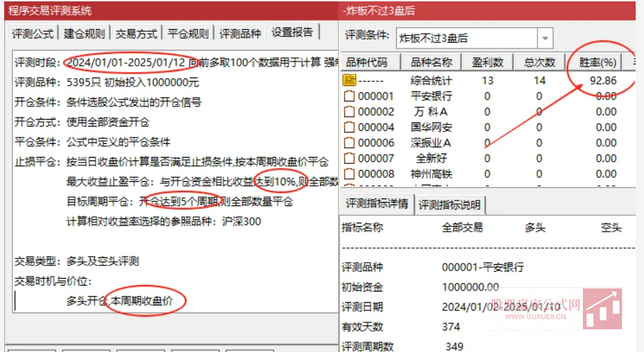The image size is (644, 352).
Task: Tick the checkbox for 000008 神州高铁
Action: point(349,174)
